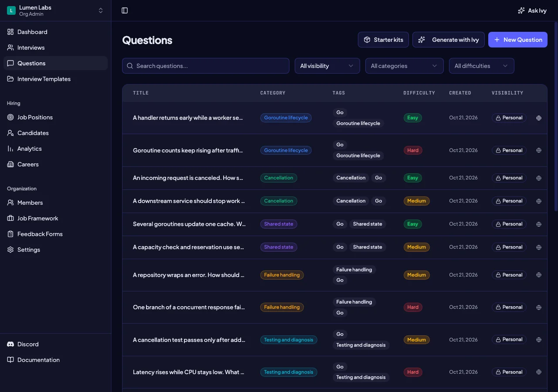Open question 'A capacity check and reservation'
558x392 pixels.
coord(188,247)
